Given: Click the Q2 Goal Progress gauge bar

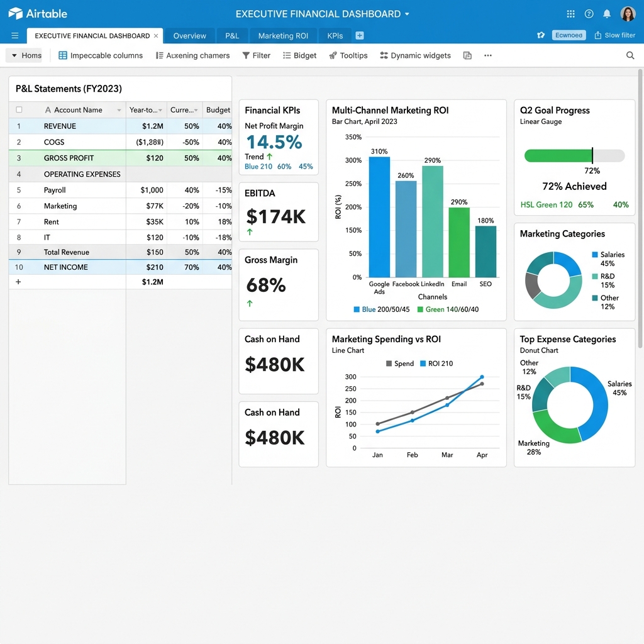Looking at the screenshot, I should click(x=574, y=156).
